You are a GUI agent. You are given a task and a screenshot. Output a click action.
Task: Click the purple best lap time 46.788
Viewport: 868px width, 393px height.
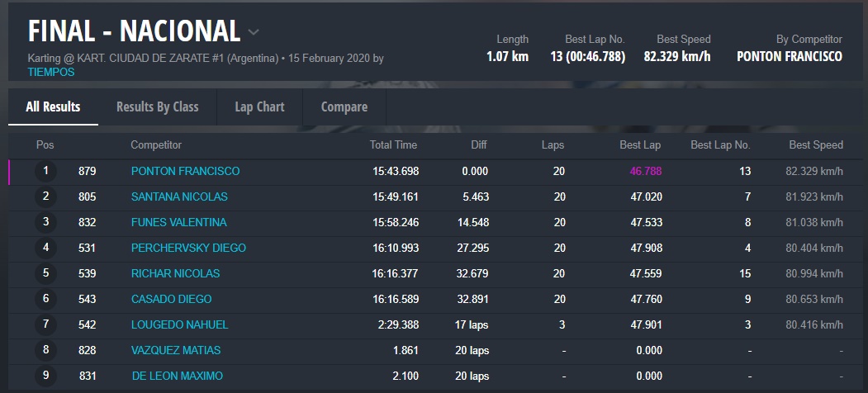645,171
